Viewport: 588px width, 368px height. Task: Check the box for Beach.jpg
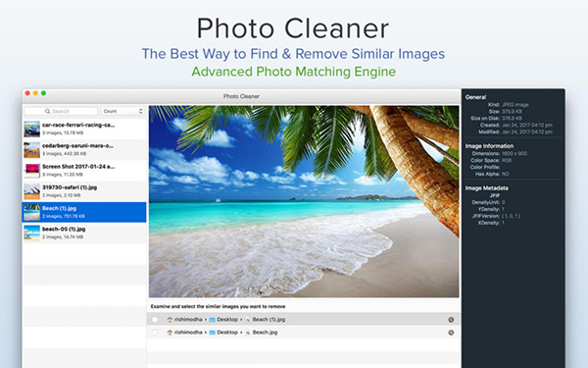point(155,333)
